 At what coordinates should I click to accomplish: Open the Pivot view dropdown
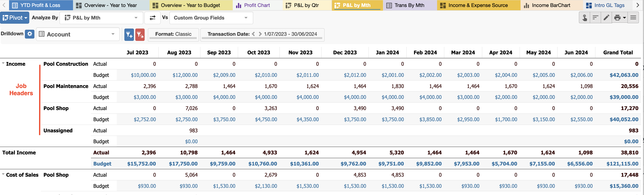point(14,18)
